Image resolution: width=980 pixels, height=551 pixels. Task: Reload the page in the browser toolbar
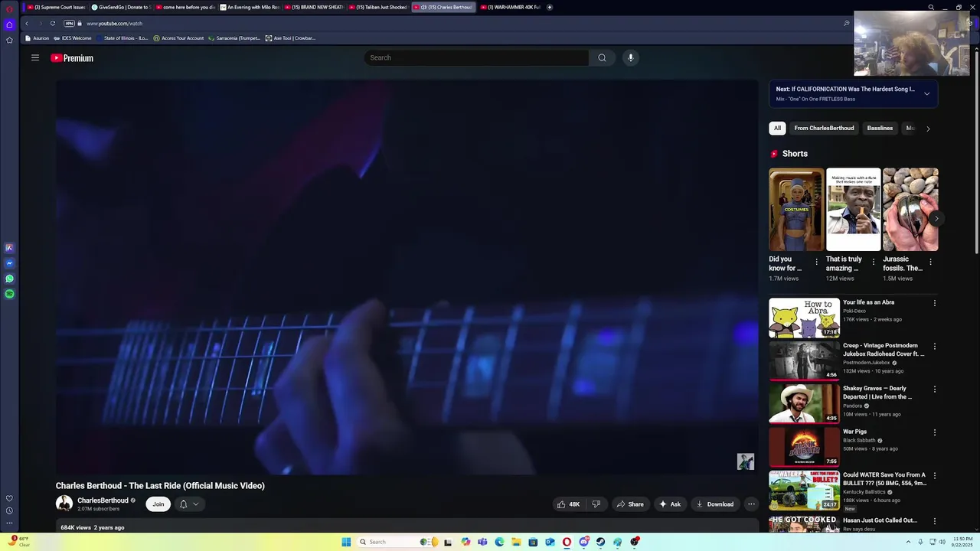click(x=53, y=23)
